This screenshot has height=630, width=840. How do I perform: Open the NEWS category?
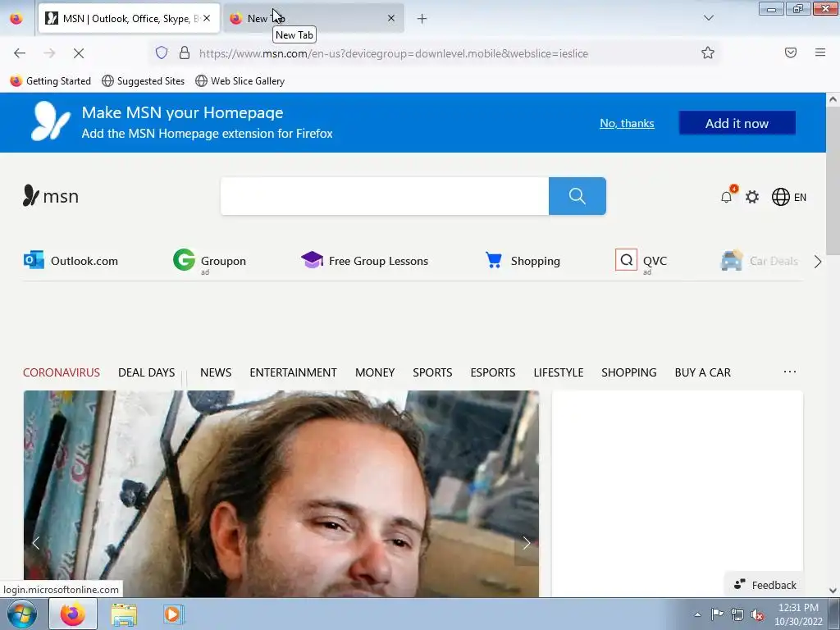pyautogui.click(x=216, y=372)
